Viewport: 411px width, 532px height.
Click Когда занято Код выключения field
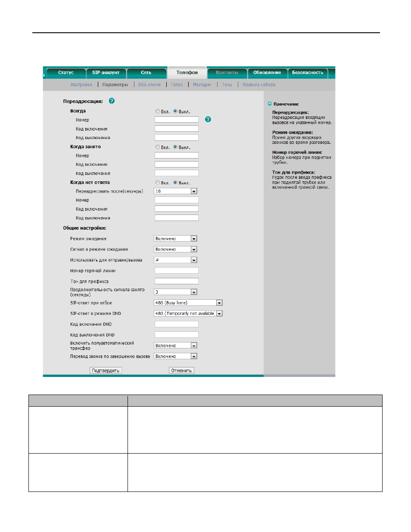tap(177, 173)
